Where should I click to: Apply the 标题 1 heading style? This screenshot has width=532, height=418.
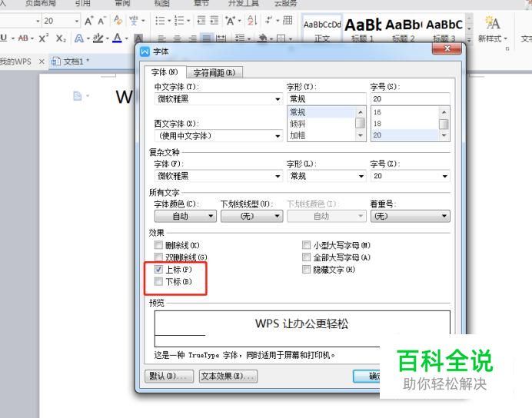362,29
